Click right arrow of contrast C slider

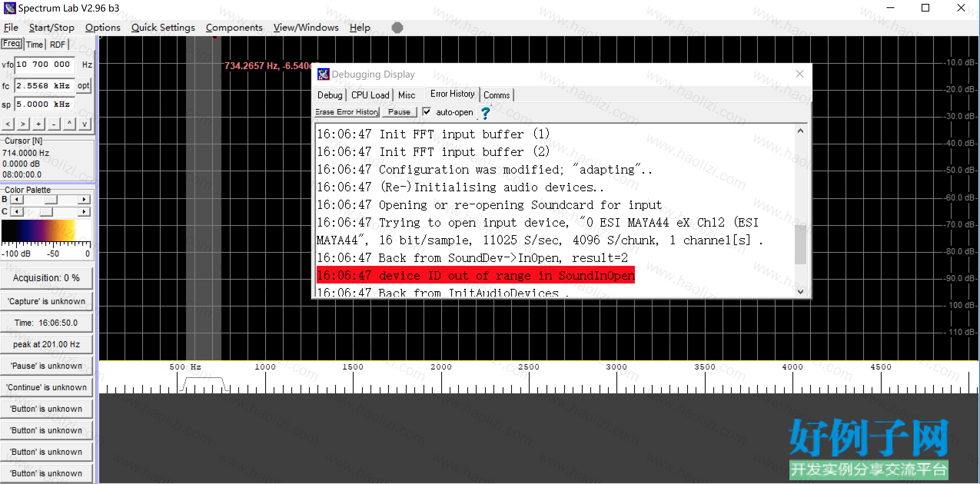click(84, 212)
